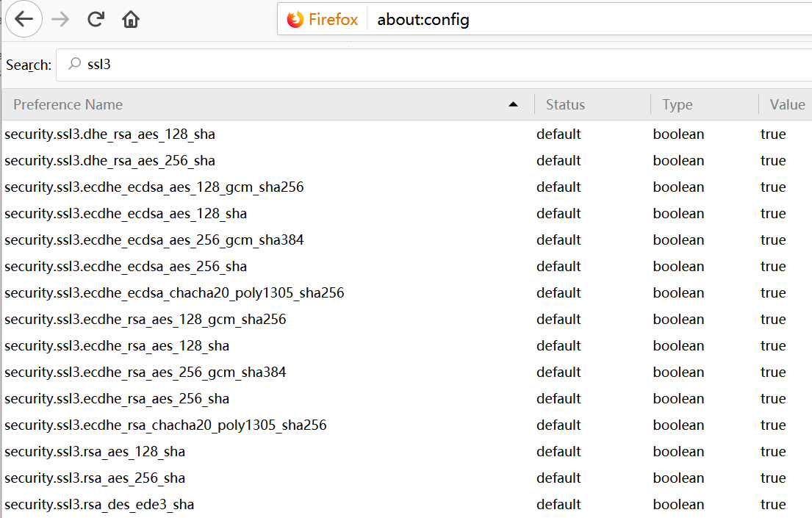Image resolution: width=812 pixels, height=518 pixels.
Task: Click the Firefox logo in address bar
Action: [295, 20]
